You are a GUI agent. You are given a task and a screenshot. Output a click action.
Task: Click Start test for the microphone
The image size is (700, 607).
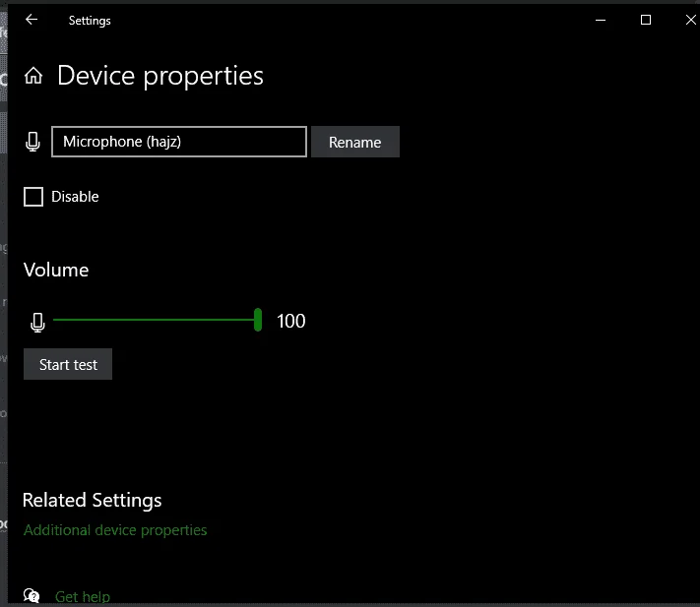68,364
